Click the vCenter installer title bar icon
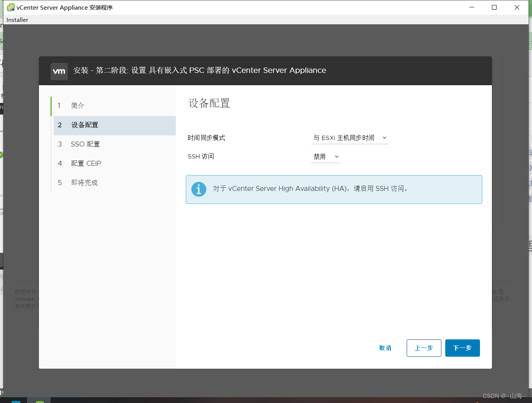The width and height of the screenshot is (532, 403). (x=11, y=7)
